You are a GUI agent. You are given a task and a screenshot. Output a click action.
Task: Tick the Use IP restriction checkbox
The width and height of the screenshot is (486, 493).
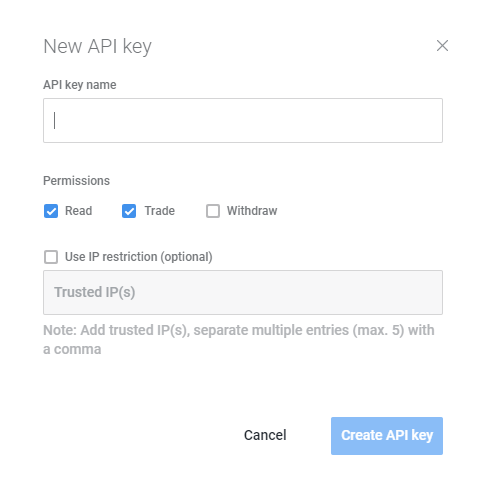(x=51, y=257)
